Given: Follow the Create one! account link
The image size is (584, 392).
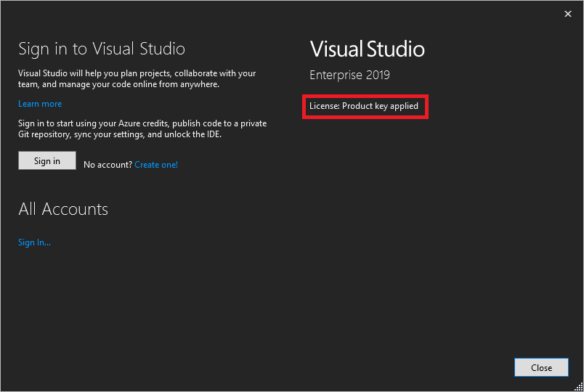Looking at the screenshot, I should (x=156, y=165).
